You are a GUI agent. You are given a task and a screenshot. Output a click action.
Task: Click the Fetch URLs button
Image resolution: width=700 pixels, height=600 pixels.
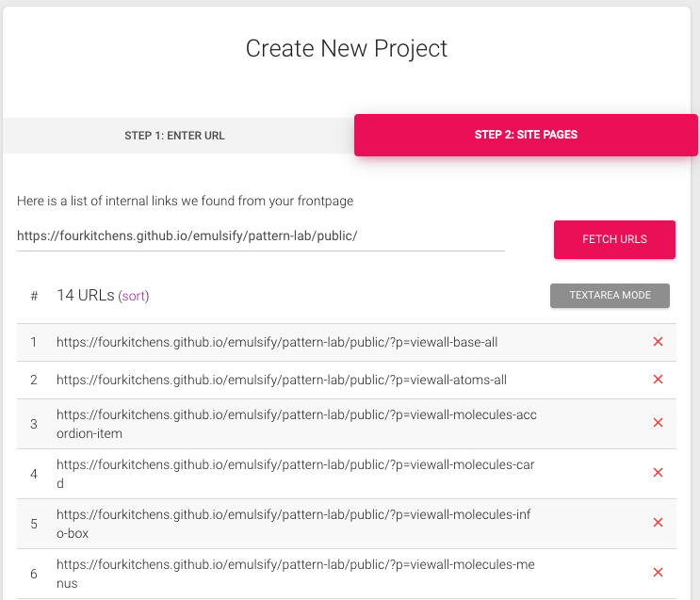click(x=614, y=239)
